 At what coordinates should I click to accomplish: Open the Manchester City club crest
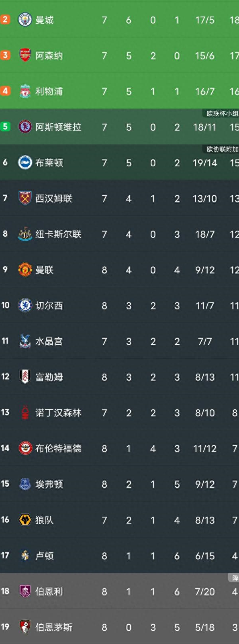click(25, 20)
